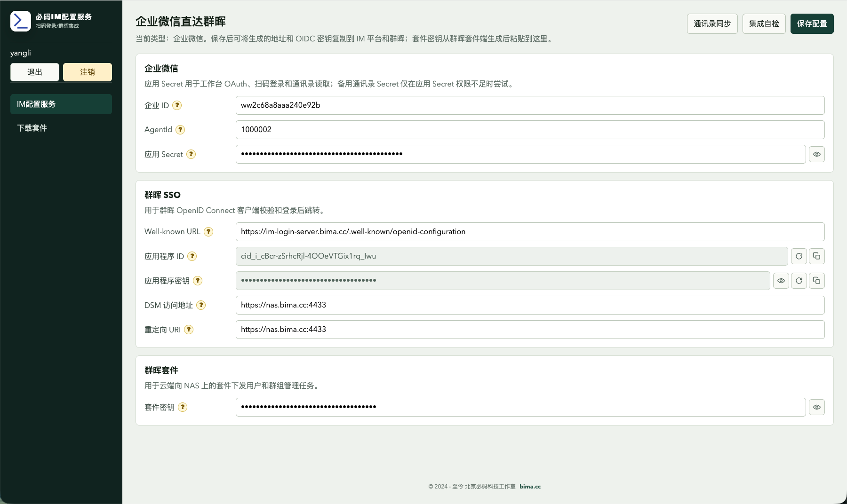Screen dimensions: 847x504
Task: Show help for Well-known URL
Action: (208, 232)
